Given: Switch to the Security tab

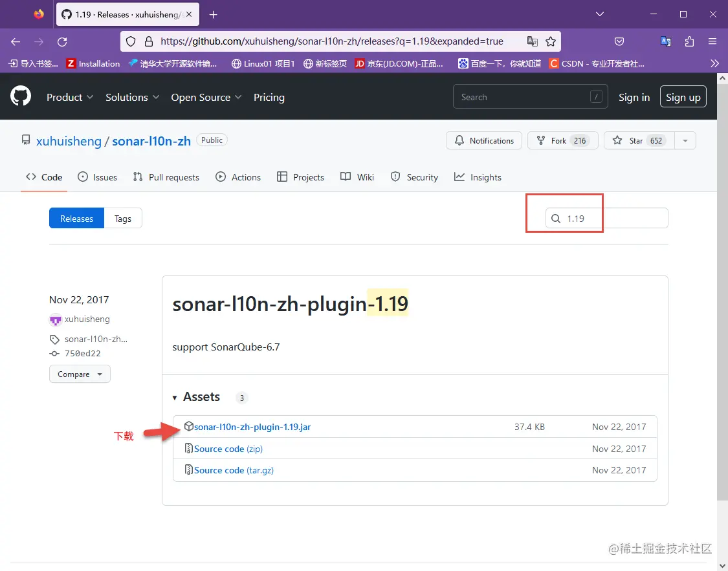Looking at the screenshot, I should click(414, 177).
